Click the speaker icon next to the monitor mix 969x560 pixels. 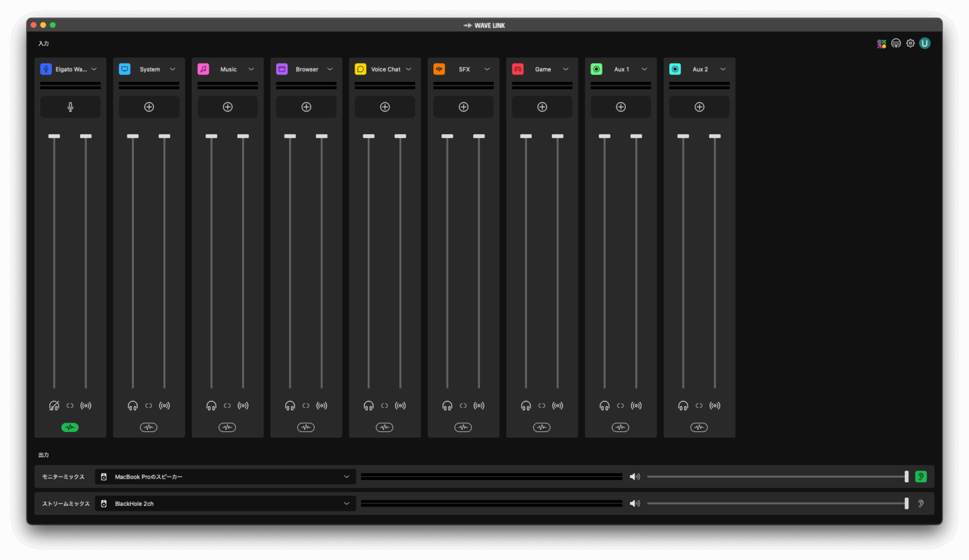(635, 476)
